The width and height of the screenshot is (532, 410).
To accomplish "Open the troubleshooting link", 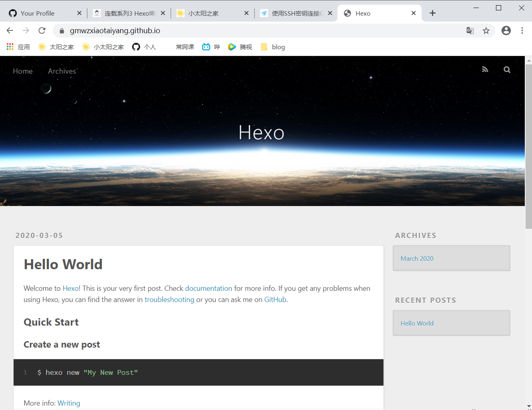I will click(169, 300).
